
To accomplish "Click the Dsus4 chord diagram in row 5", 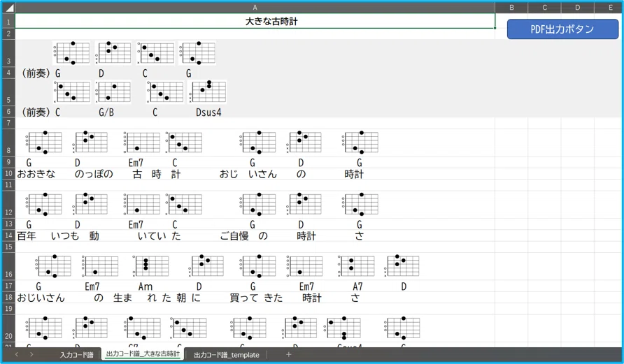I will click(x=207, y=92).
